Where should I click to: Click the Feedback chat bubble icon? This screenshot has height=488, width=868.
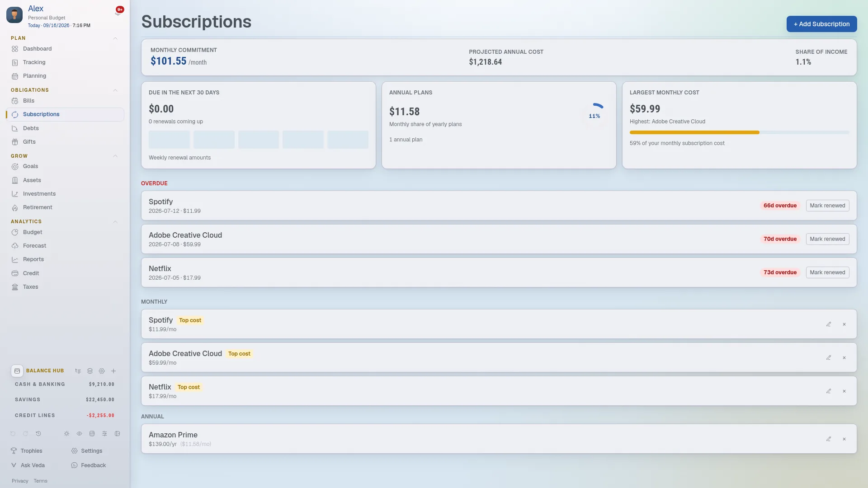pos(74,465)
